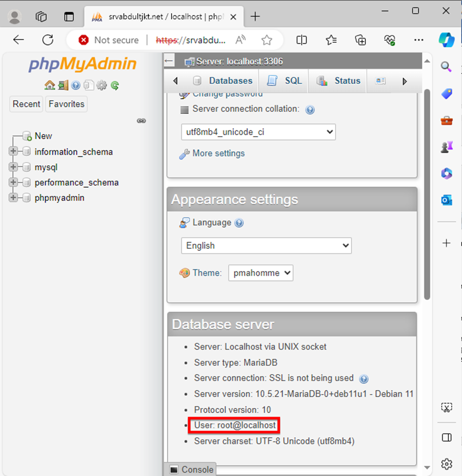Screen dimensions: 462x476
Task: Open Favorites list toolbar icon
Action: [331, 40]
